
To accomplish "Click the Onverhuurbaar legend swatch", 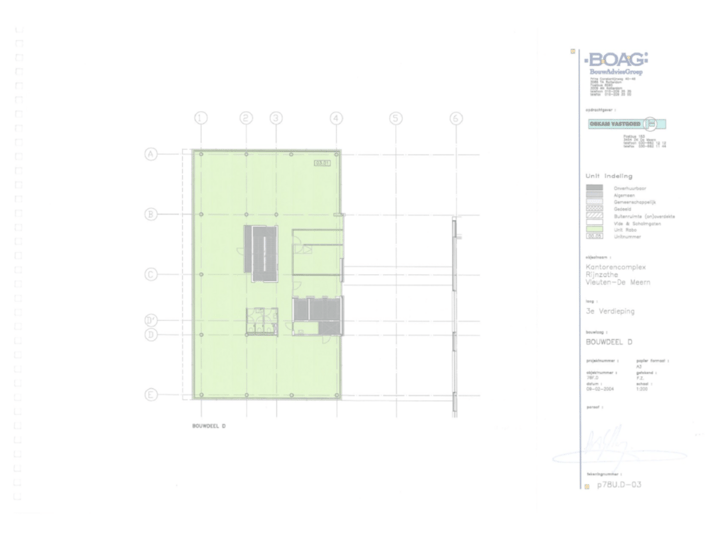I will (x=593, y=187).
